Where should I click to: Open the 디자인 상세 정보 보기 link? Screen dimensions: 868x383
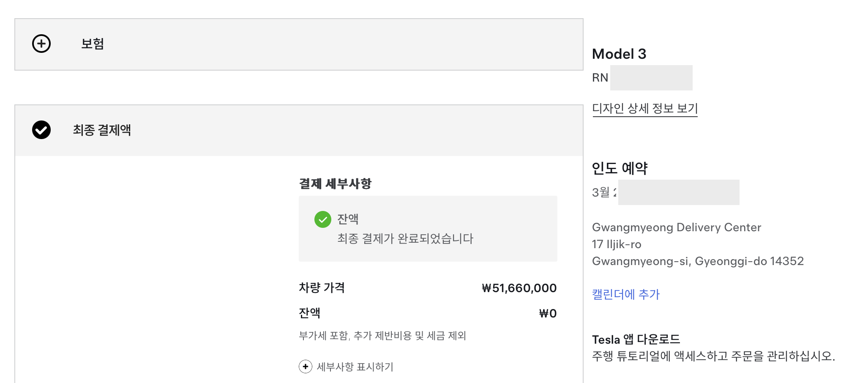(644, 109)
